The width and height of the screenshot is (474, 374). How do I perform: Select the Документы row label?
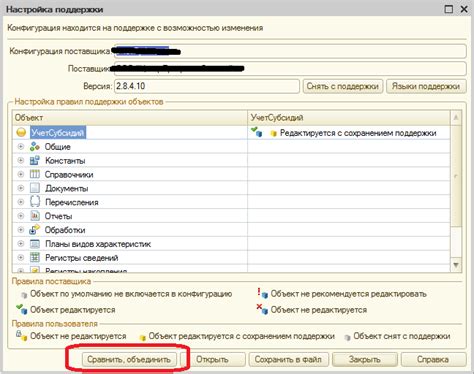(67, 188)
